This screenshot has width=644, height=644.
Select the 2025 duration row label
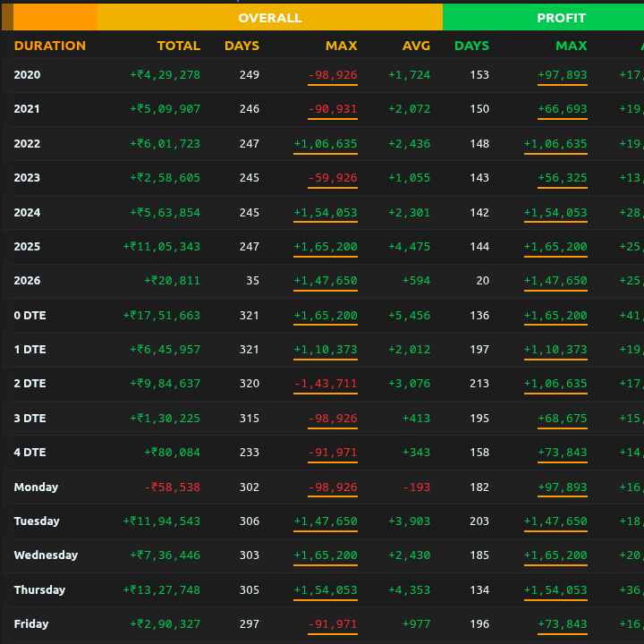[x=27, y=247]
